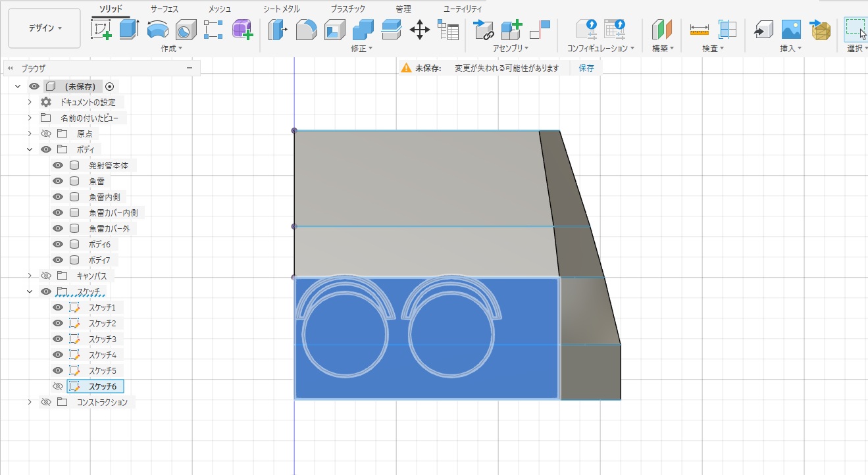The image size is (868, 475).
Task: Activate the Move/Copy arrows tool
Action: point(419,30)
